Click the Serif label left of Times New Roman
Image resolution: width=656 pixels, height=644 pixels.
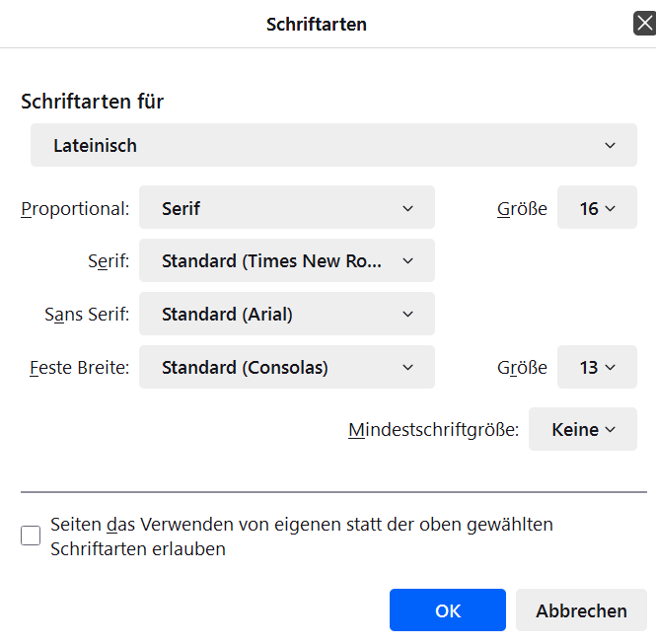[x=109, y=262]
